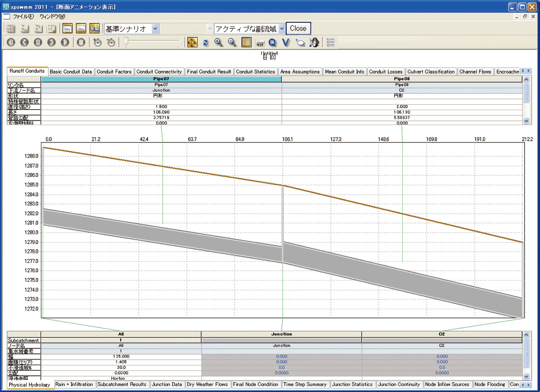Click the third greyed document icon in top toolbar

point(39,28)
